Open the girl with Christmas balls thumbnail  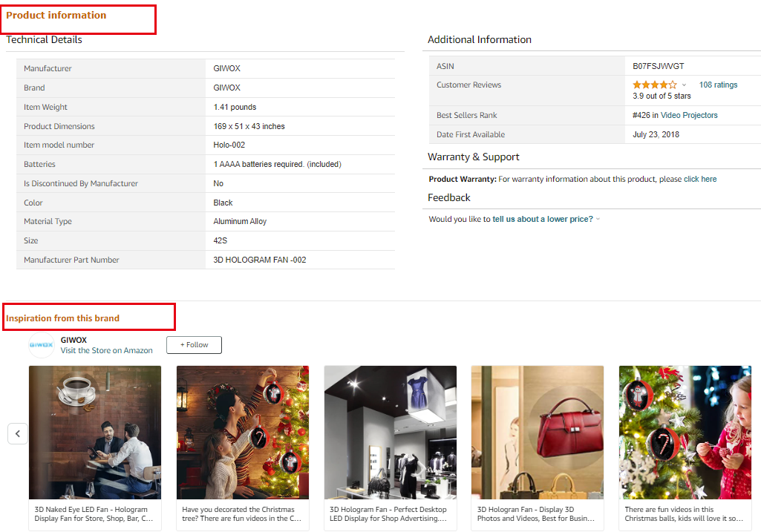[685, 433]
